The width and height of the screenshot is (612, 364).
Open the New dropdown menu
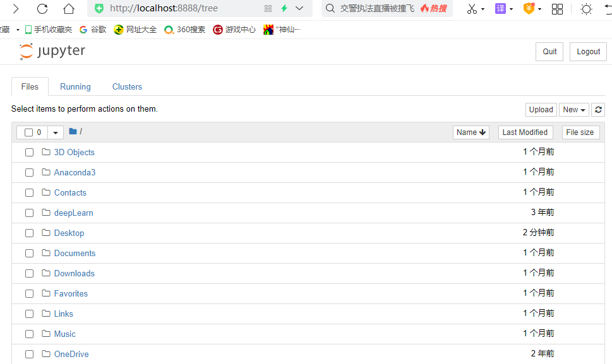point(573,109)
